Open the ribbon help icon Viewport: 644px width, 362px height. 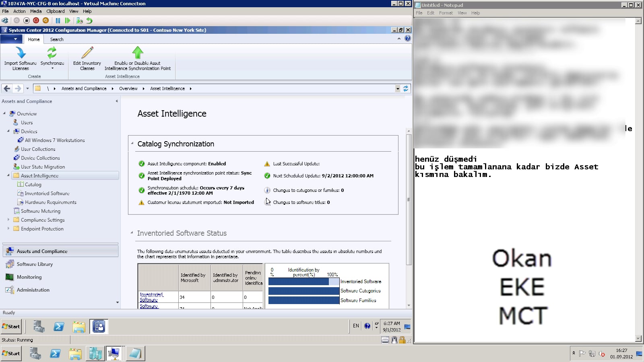tap(408, 39)
